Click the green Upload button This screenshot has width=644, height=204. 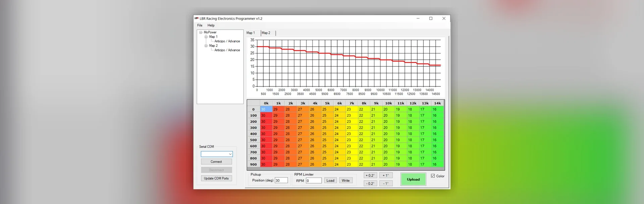pos(413,180)
